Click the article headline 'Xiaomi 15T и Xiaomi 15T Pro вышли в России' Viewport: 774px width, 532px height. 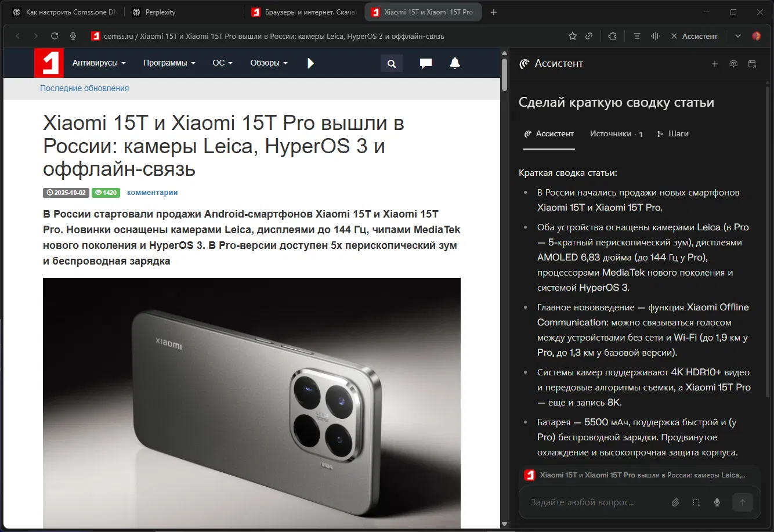point(224,146)
